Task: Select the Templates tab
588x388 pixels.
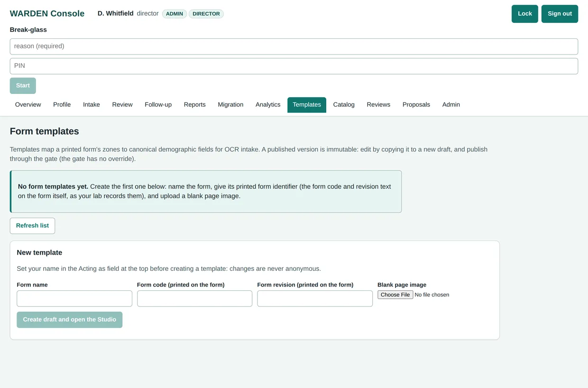Action: tap(307, 105)
